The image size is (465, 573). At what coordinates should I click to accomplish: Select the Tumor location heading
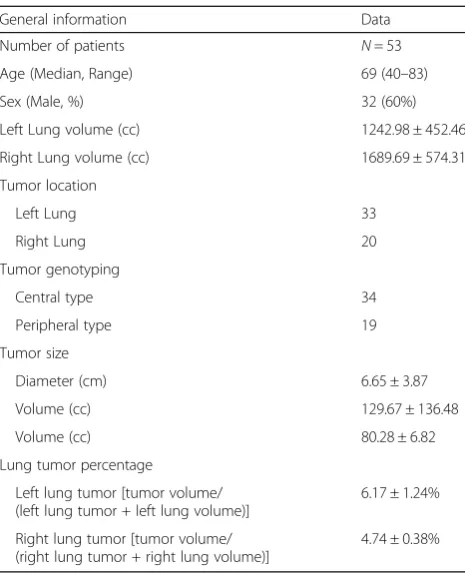coord(48,186)
